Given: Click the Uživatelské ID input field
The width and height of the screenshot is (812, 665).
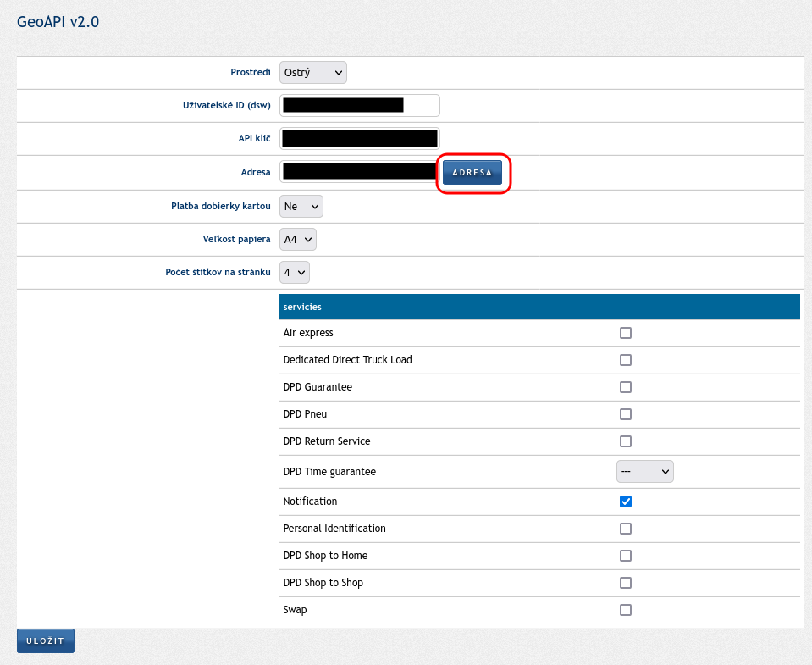Looking at the screenshot, I should pyautogui.click(x=359, y=106).
